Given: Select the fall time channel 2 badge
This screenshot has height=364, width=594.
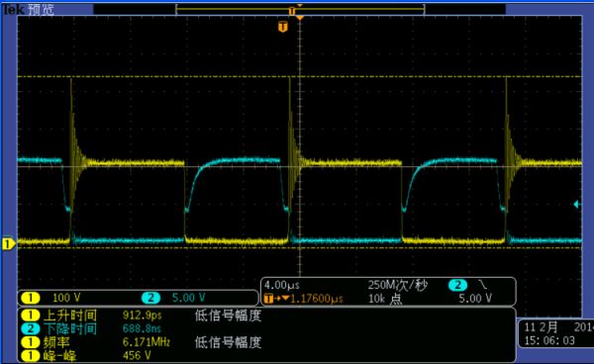Looking at the screenshot, I should point(31,328).
